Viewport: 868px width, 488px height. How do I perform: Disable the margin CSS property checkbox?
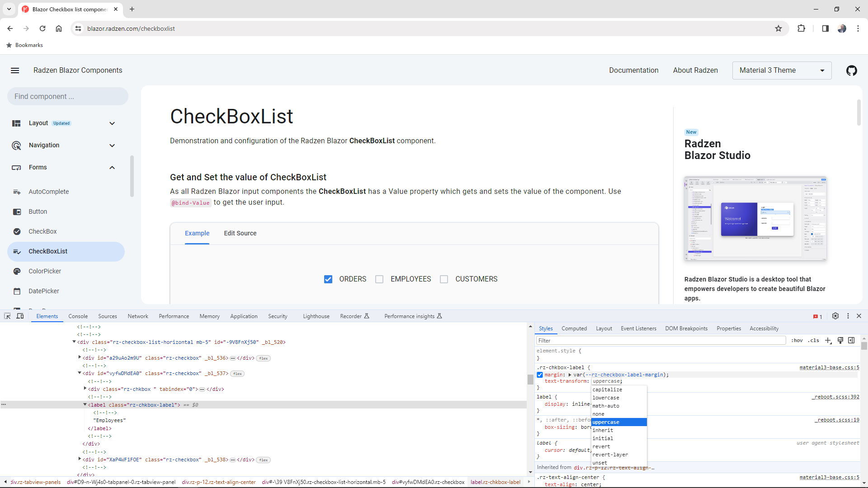pos(540,375)
